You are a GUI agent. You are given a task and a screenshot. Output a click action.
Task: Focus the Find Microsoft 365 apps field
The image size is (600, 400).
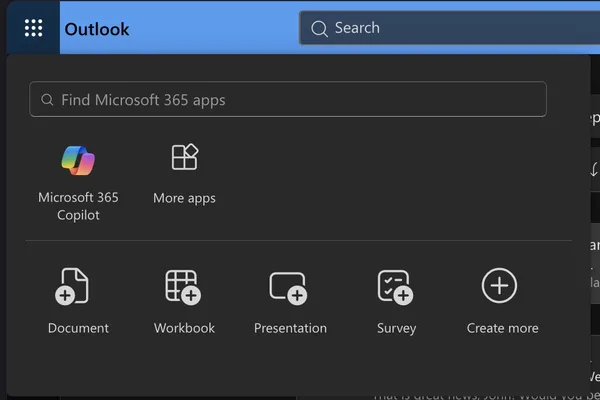288,99
